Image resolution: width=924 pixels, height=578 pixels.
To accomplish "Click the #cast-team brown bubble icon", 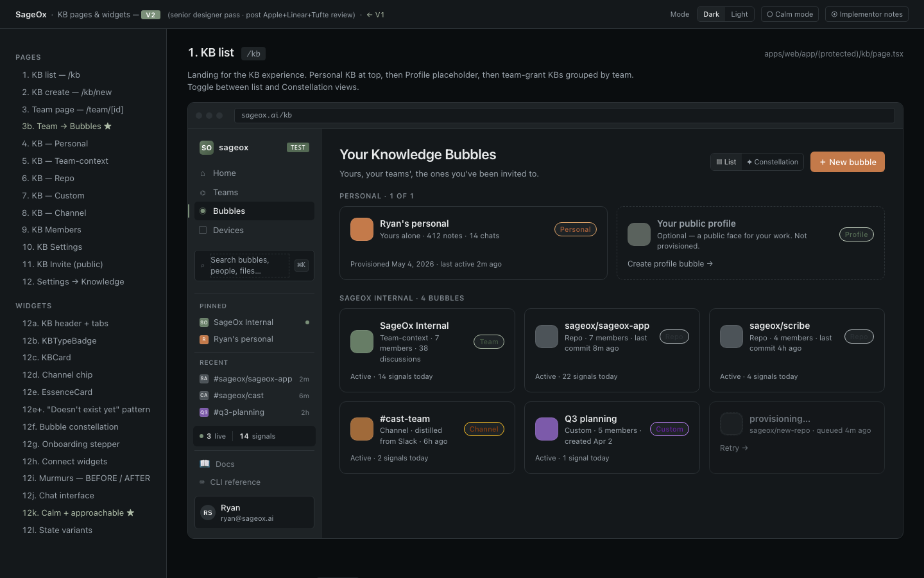I will pos(362,429).
